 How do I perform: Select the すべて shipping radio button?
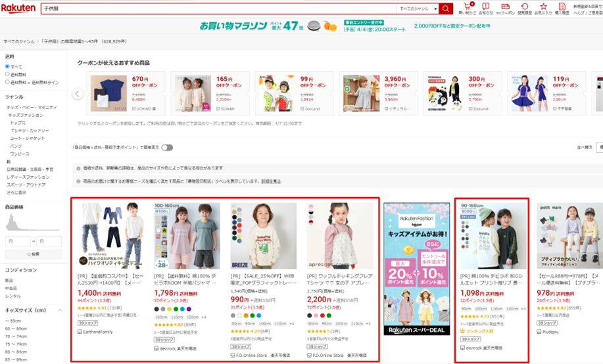[x=8, y=66]
